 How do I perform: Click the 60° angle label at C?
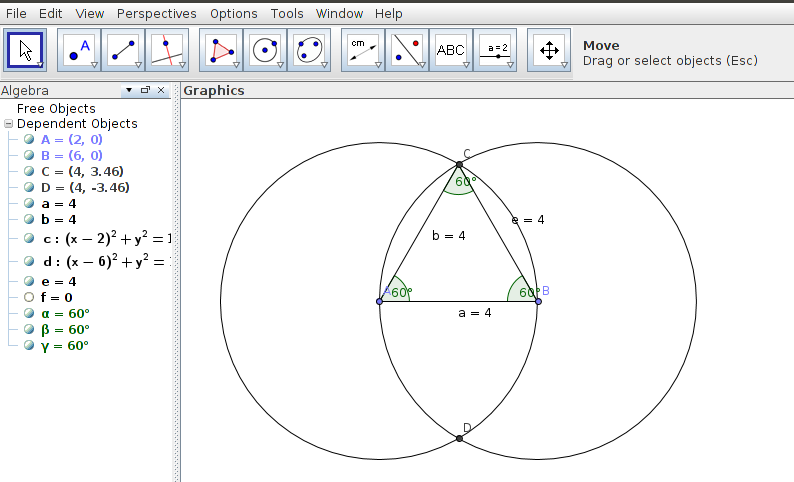point(466,181)
